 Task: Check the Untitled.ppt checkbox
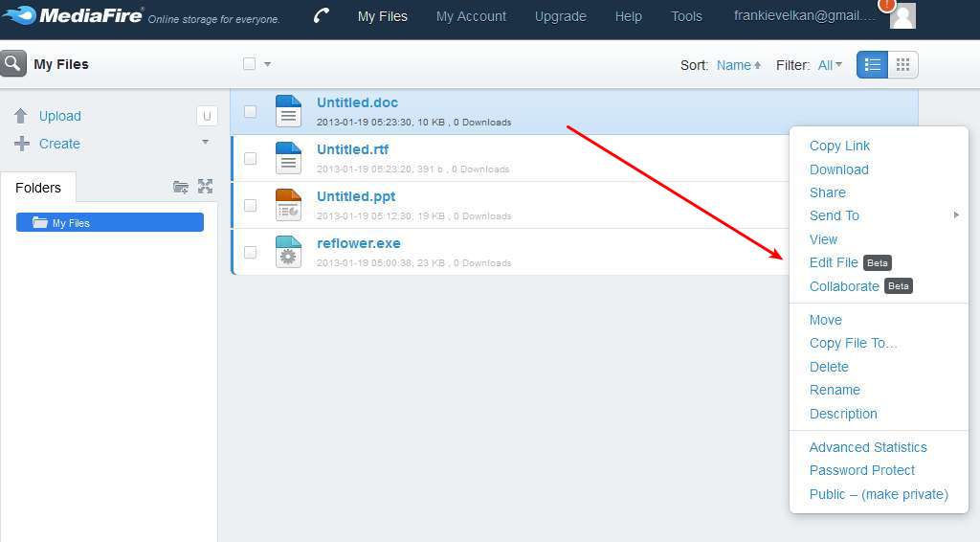[x=250, y=206]
